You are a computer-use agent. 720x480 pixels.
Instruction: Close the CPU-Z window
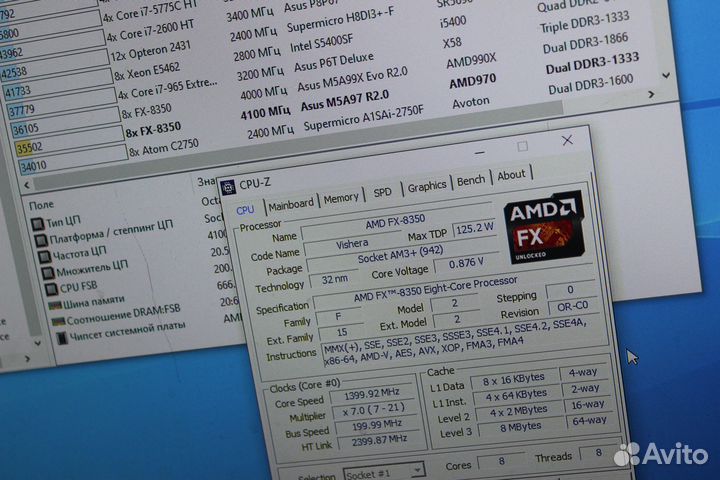coord(567,140)
